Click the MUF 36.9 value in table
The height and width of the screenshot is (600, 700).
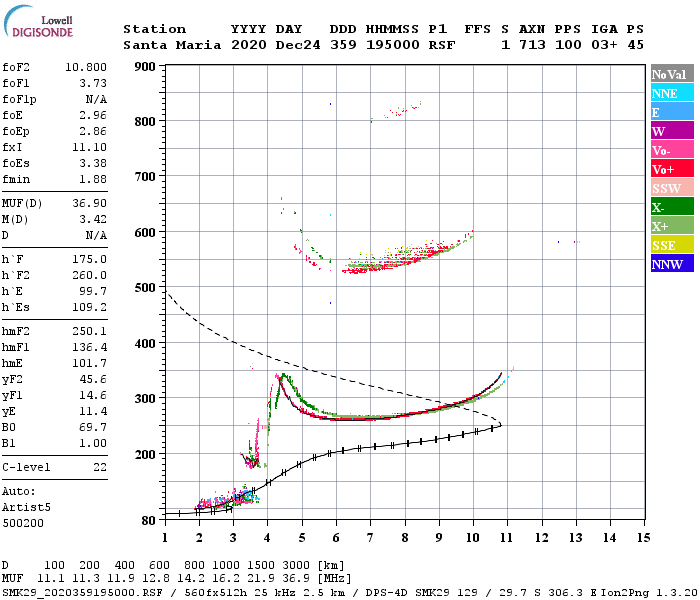[296, 578]
